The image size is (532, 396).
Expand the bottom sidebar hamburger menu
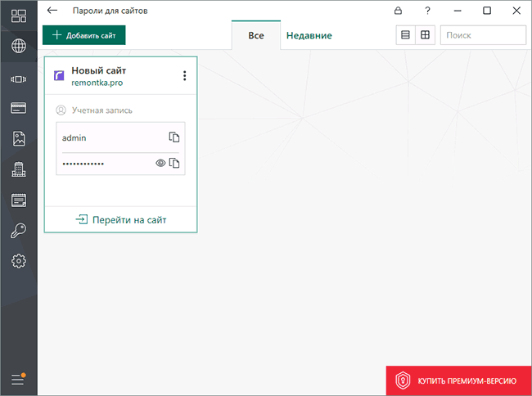(18, 379)
